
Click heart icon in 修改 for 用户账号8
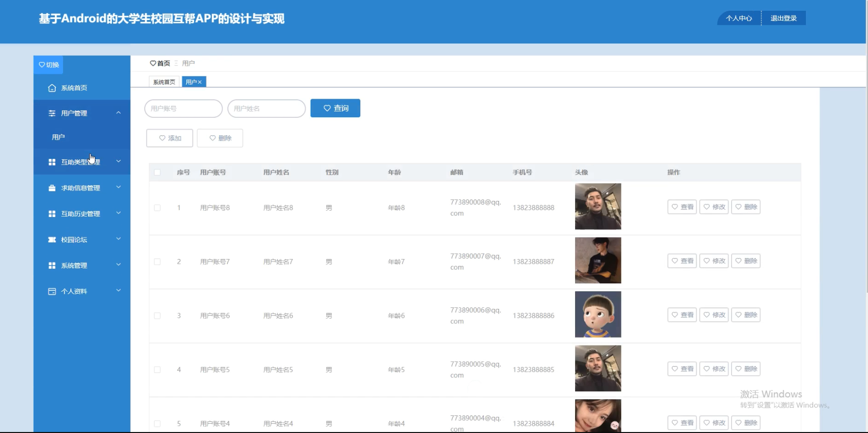click(x=707, y=207)
